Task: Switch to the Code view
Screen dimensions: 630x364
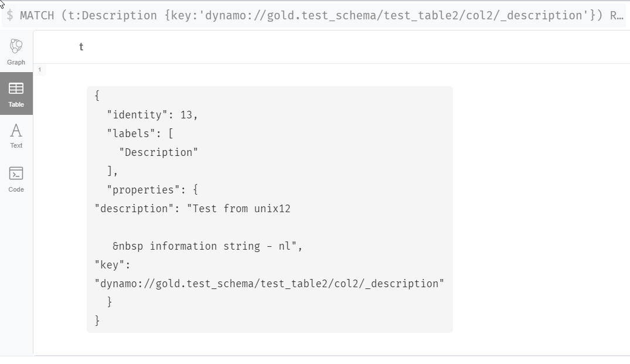Action: pos(16,179)
